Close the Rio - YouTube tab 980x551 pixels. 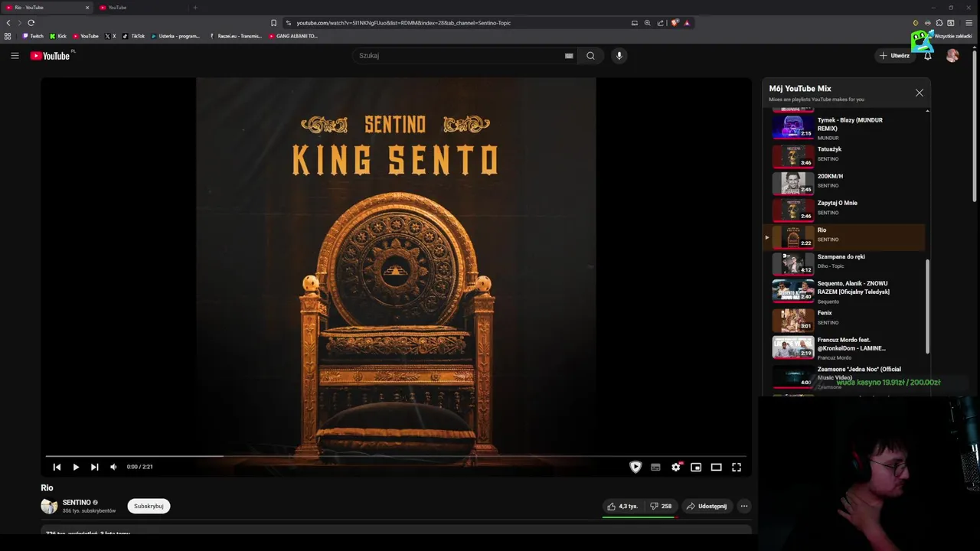pyautogui.click(x=87, y=8)
